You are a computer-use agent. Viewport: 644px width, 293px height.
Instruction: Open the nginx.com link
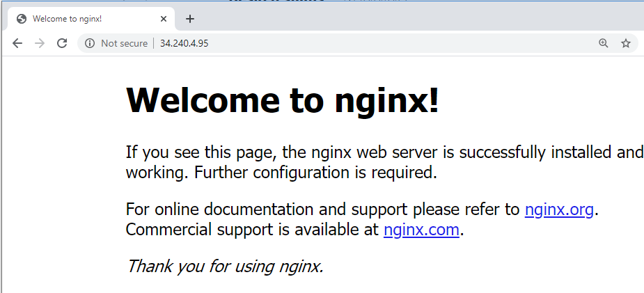click(x=421, y=230)
